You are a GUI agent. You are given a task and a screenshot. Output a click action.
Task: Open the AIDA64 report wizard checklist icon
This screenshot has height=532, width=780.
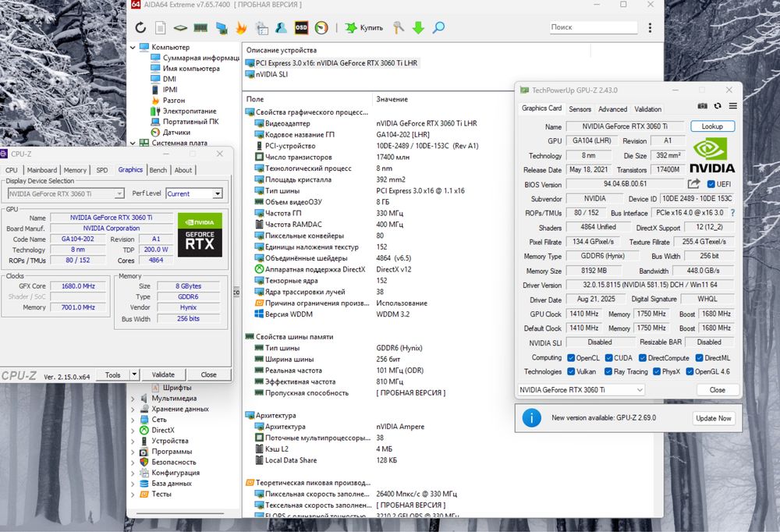click(261, 28)
